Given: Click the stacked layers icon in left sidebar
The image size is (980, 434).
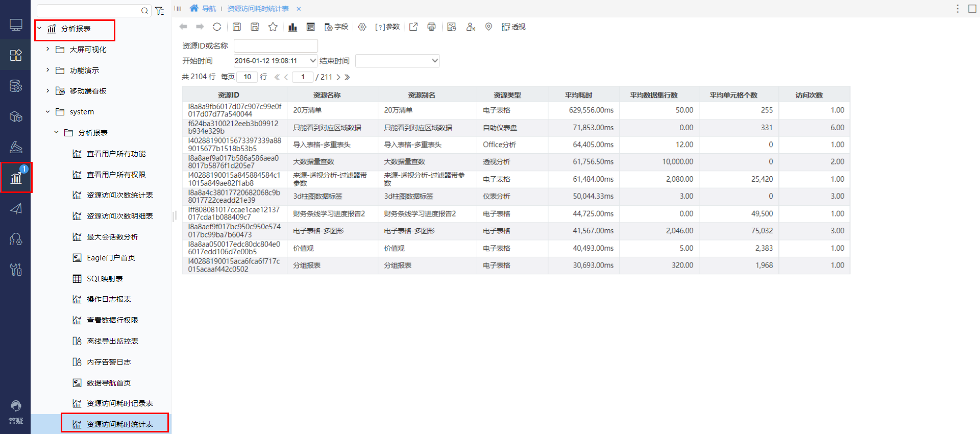Looking at the screenshot, I should (16, 147).
